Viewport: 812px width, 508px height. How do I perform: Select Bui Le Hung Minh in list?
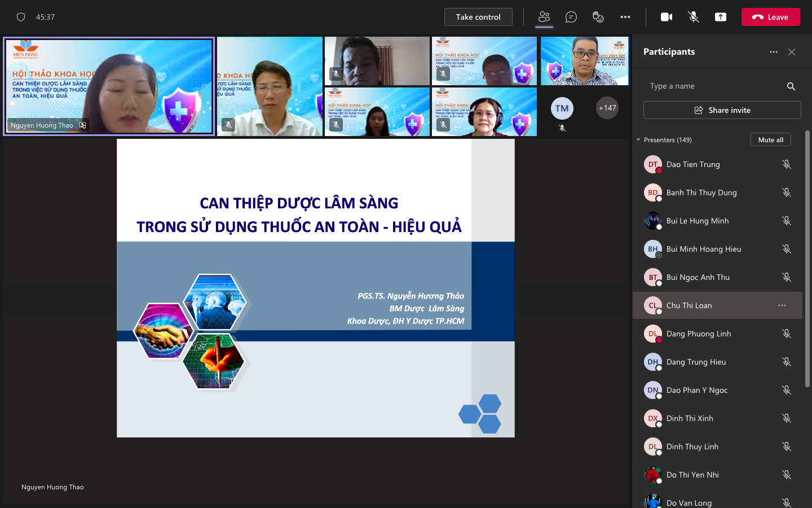698,221
